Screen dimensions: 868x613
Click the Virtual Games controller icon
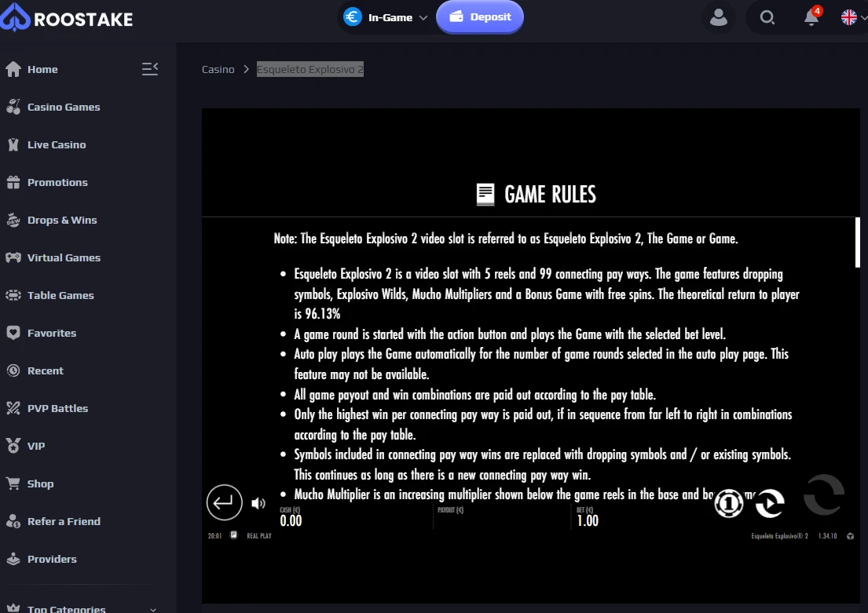click(x=13, y=257)
